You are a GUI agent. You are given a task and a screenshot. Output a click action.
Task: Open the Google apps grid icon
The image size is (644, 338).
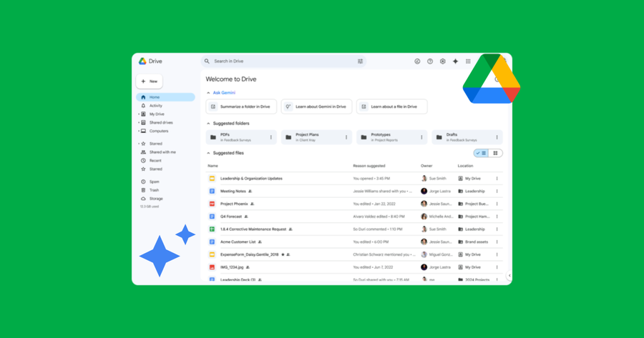(x=468, y=61)
